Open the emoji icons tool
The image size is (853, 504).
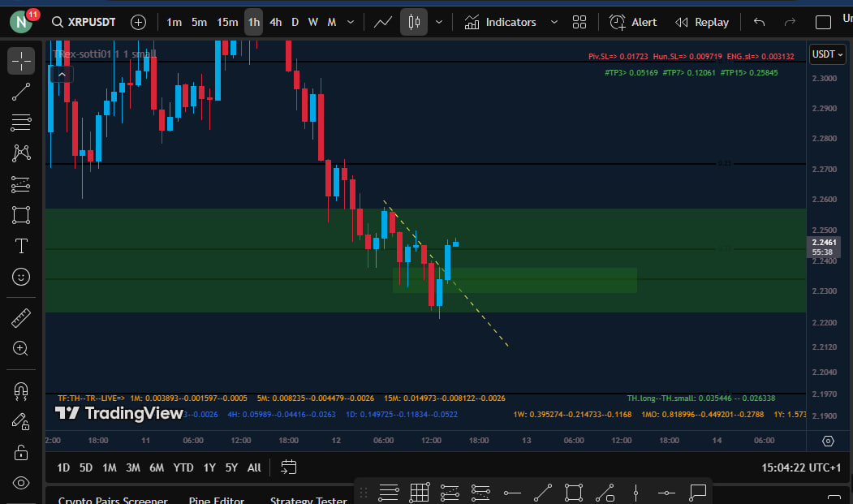click(21, 277)
